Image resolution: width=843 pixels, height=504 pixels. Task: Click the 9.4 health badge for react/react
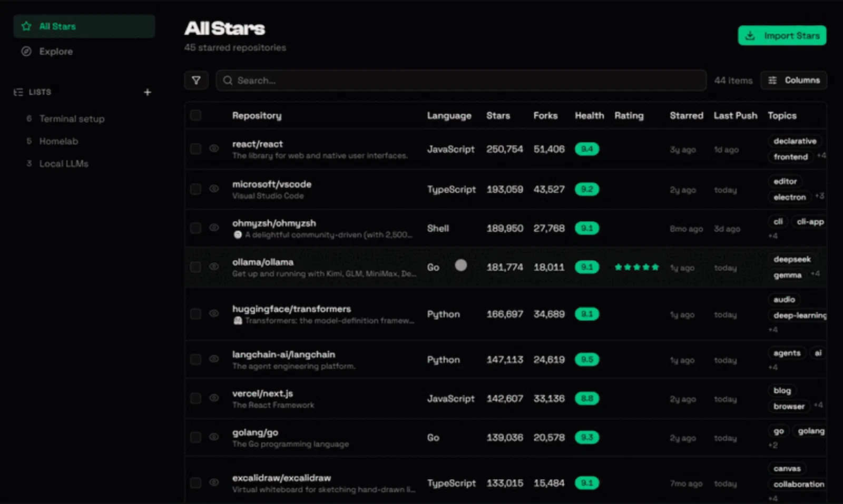587,150
